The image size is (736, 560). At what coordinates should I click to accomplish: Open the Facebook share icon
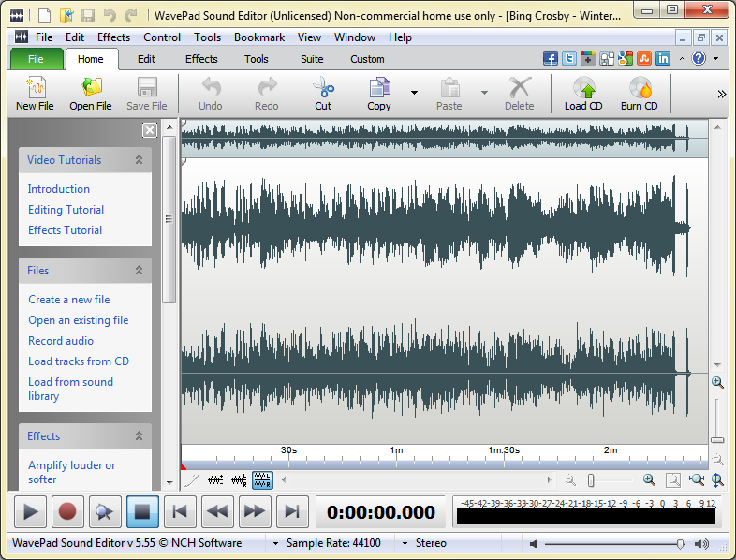[x=551, y=58]
